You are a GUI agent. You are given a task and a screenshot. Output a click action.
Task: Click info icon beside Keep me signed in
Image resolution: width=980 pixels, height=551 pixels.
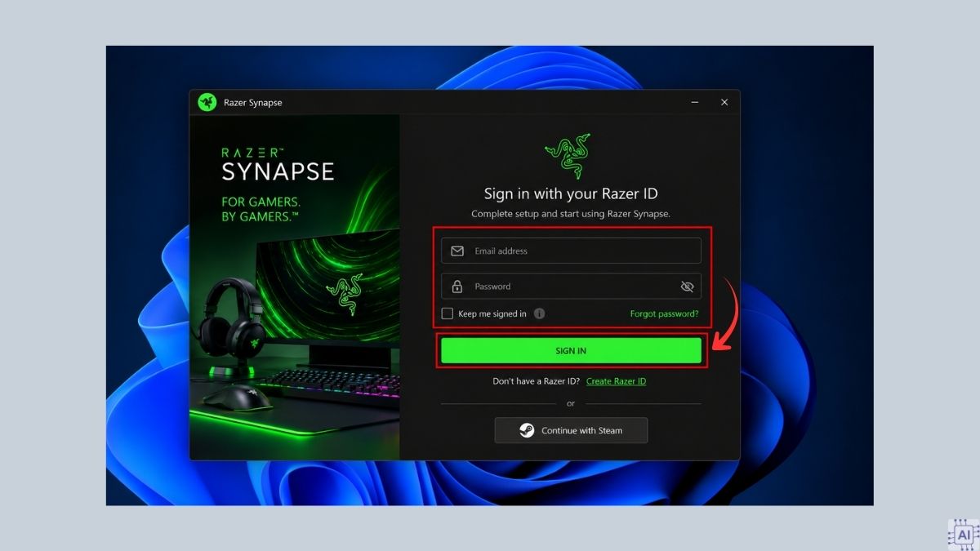pos(540,313)
